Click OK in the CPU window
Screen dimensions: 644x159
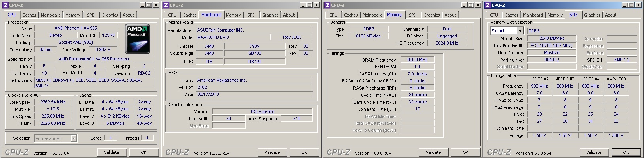click(144, 152)
